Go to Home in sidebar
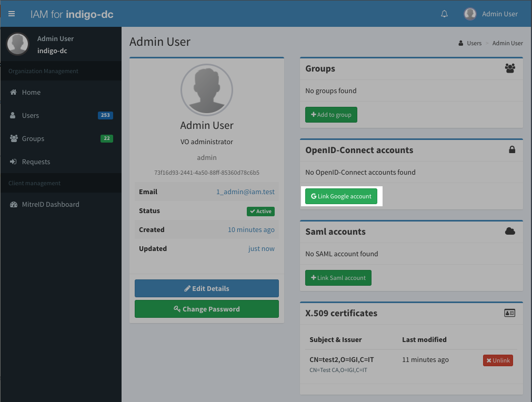This screenshot has height=402, width=532. [31, 93]
